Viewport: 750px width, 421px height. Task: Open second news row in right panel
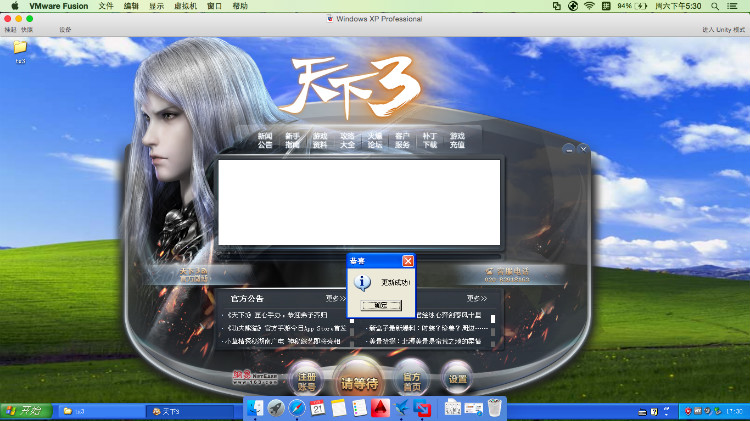coord(428,328)
